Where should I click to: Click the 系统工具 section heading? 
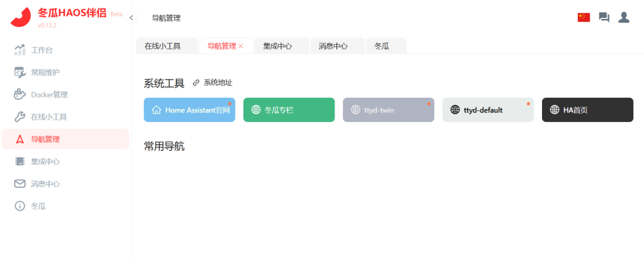click(x=165, y=83)
